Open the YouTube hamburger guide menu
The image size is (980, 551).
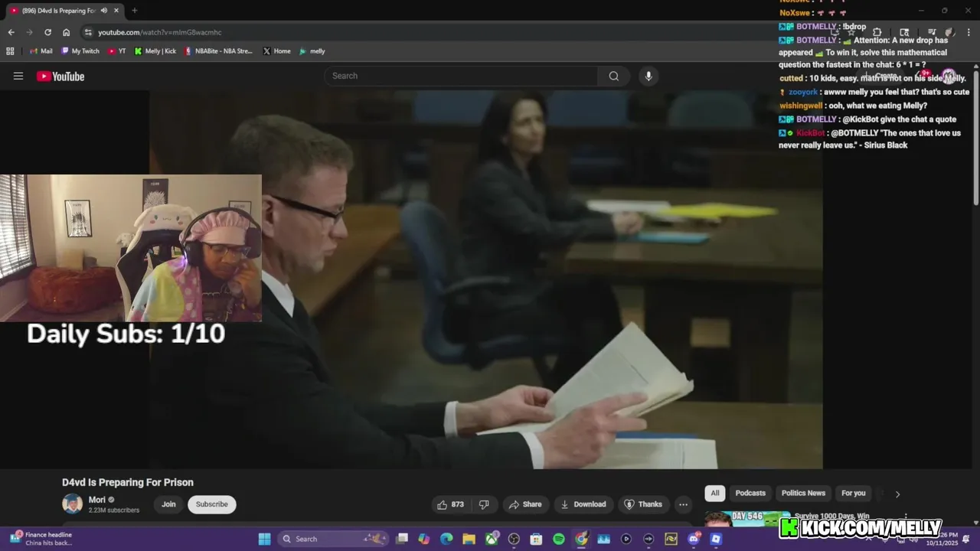pyautogui.click(x=18, y=76)
